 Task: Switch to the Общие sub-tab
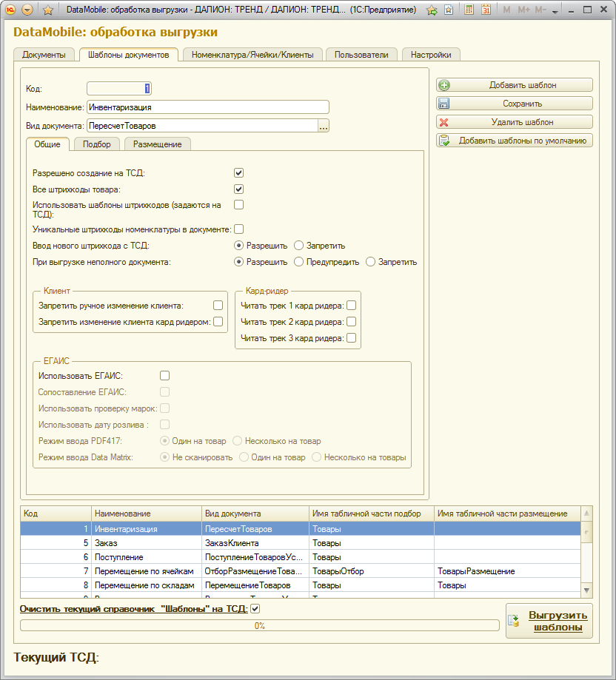pyautogui.click(x=47, y=144)
